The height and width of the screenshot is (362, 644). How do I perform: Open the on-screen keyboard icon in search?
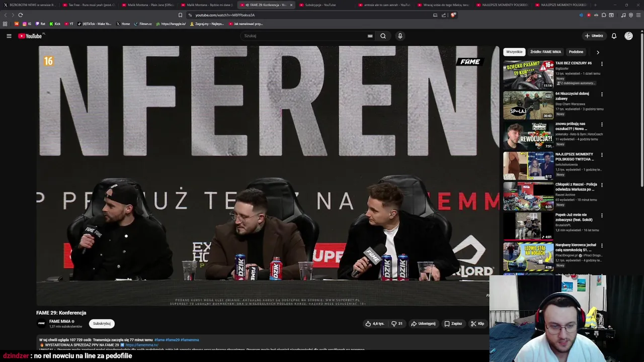click(370, 36)
